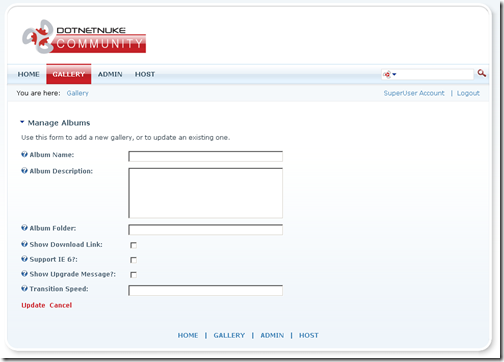The height and width of the screenshot is (362, 504).
Task: Enable the Show Download Link checkbox
Action: [x=133, y=245]
